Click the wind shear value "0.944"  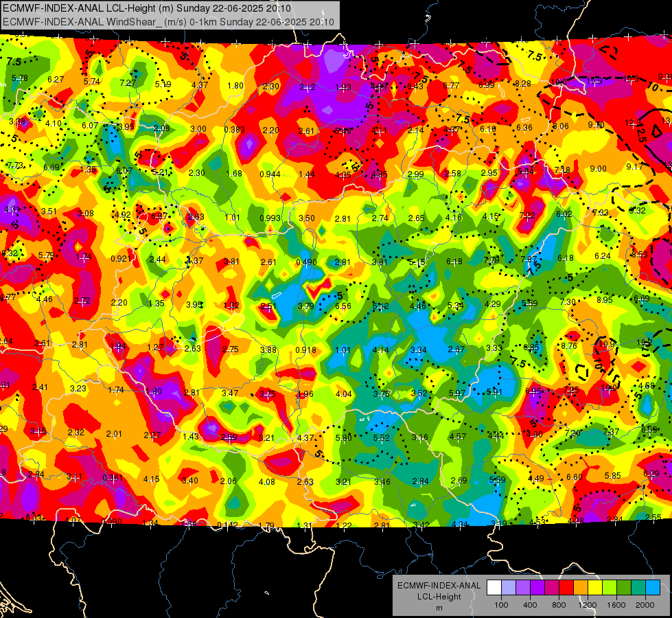(270, 174)
